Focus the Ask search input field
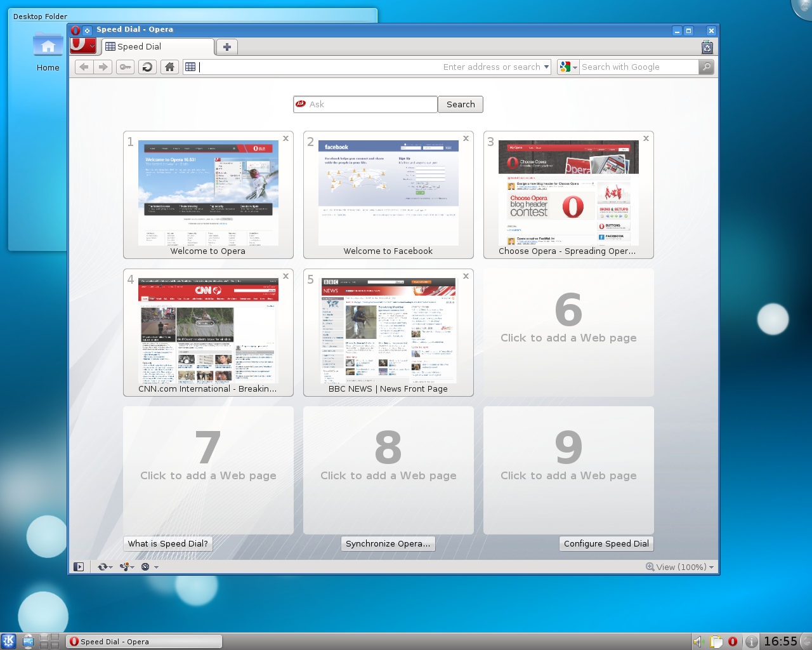 click(365, 104)
